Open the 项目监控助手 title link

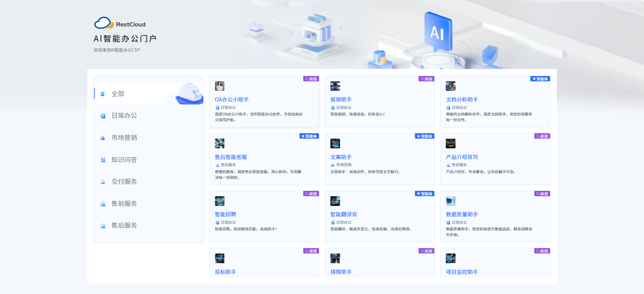click(x=462, y=272)
